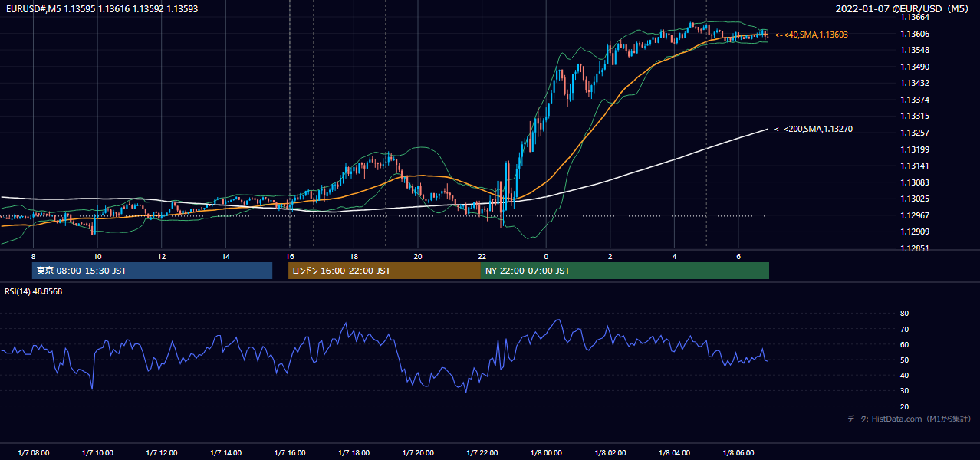Click the bottom time label 1/8 00:00
Screen dimensions: 980x460
[546, 453]
